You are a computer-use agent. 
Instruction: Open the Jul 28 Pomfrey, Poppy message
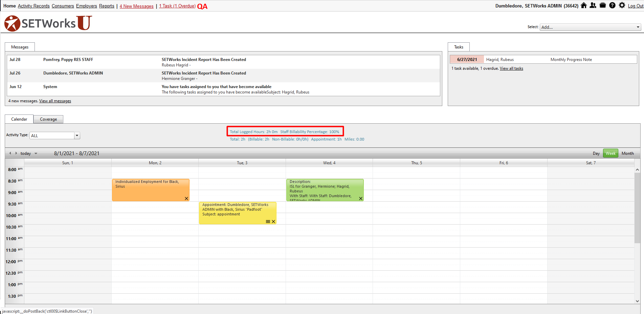tap(223, 62)
